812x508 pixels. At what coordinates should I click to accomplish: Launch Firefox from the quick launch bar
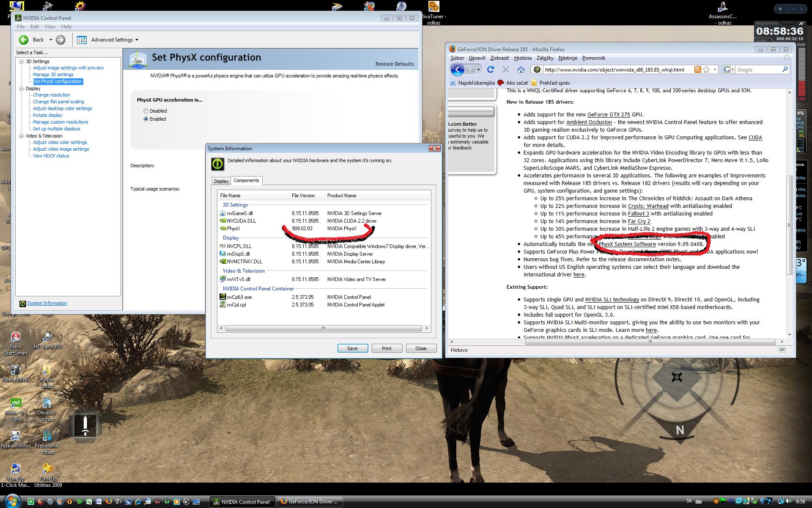[x=109, y=502]
